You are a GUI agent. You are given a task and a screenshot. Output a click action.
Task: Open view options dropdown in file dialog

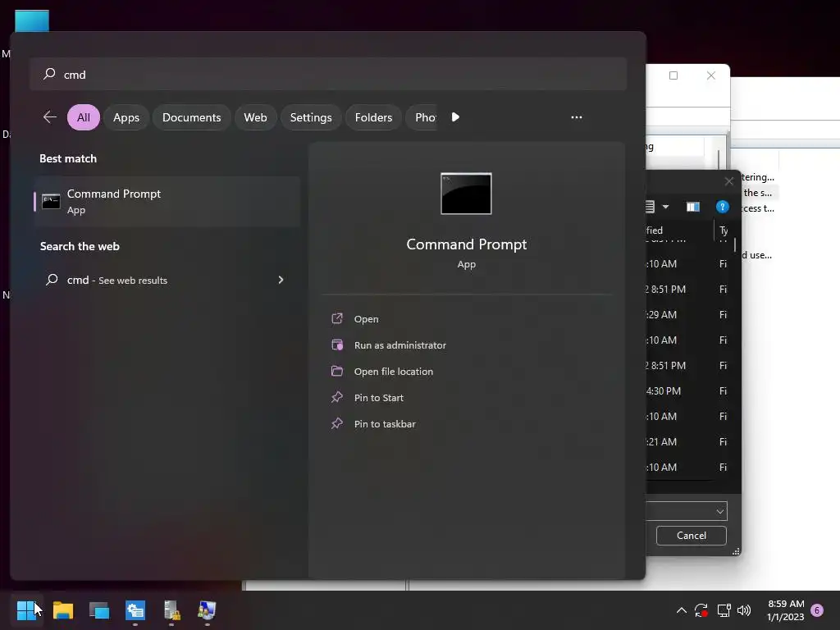(x=665, y=207)
